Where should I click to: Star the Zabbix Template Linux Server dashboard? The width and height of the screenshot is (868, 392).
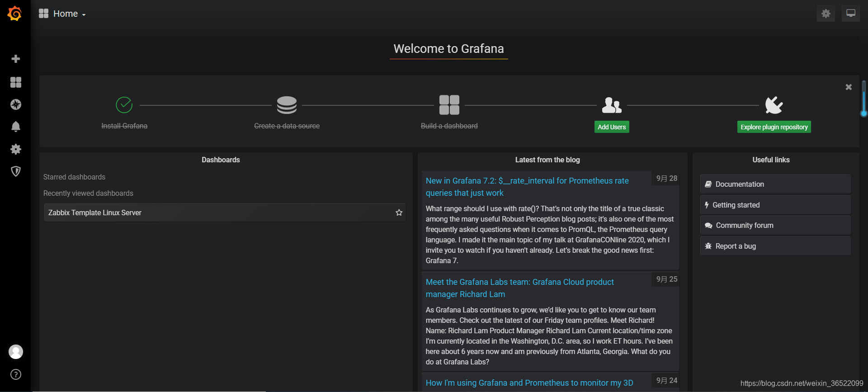(399, 213)
